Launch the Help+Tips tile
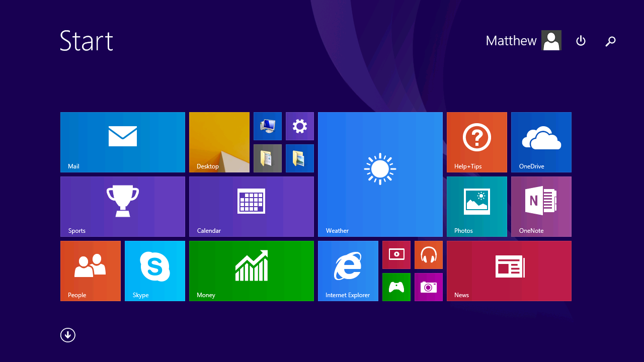644x362 pixels. click(477, 142)
